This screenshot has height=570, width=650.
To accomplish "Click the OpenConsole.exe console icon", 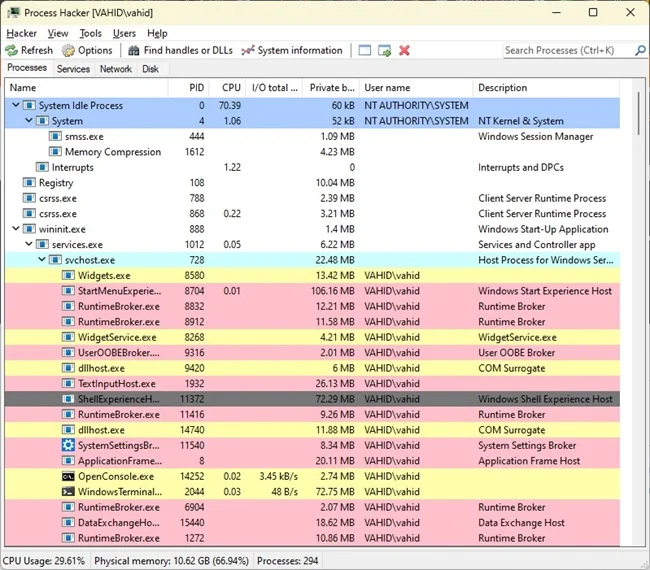I will click(68, 476).
